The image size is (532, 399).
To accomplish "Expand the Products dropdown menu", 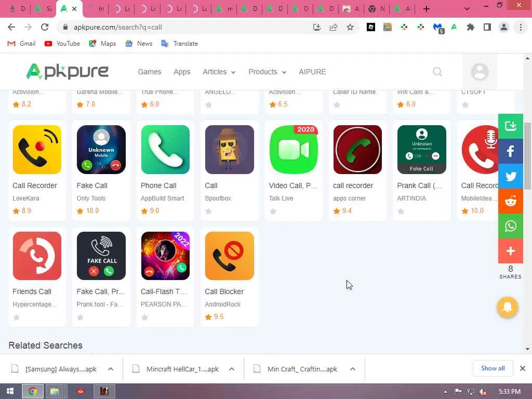I will (268, 72).
